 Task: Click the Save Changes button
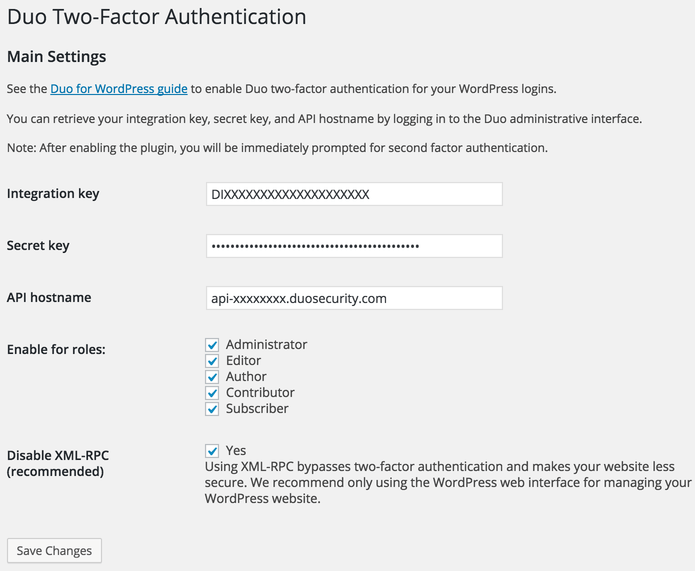[x=55, y=551]
